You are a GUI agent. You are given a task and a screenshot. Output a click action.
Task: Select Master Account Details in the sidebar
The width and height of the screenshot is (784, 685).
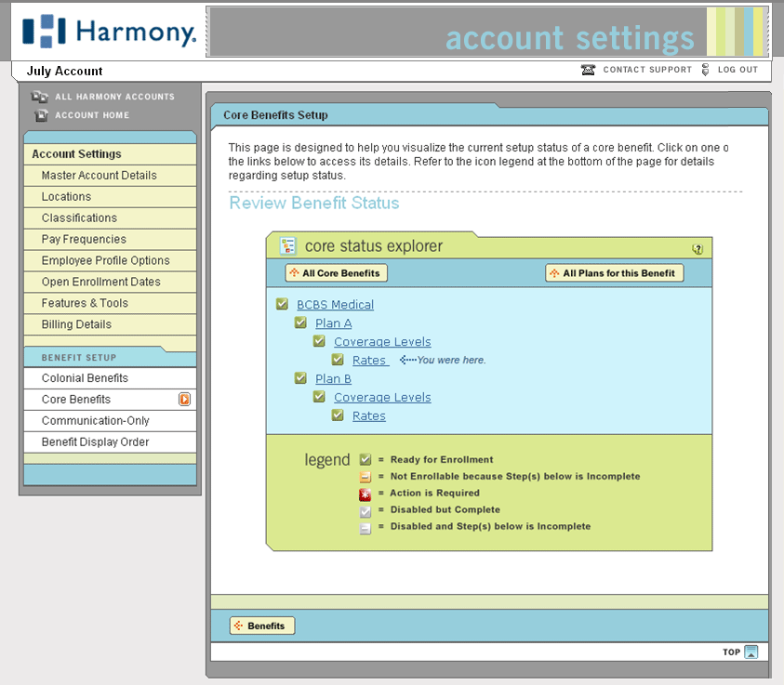click(99, 176)
